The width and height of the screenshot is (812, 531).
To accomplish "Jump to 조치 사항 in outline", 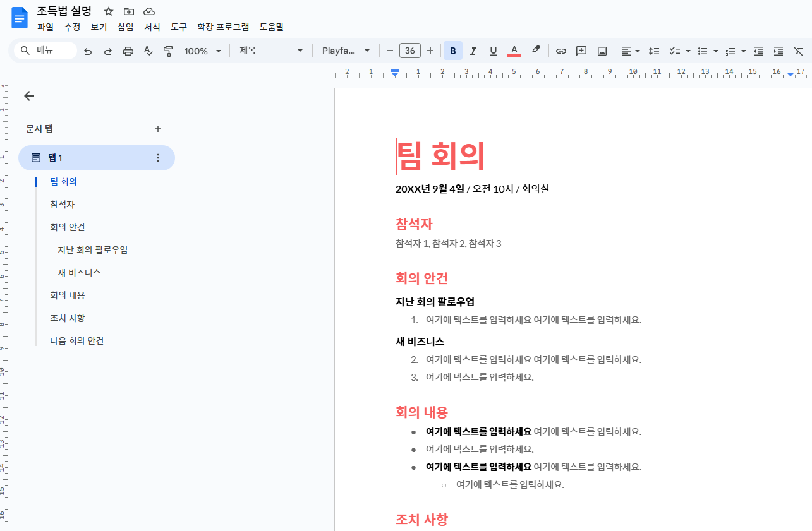I will coord(67,318).
